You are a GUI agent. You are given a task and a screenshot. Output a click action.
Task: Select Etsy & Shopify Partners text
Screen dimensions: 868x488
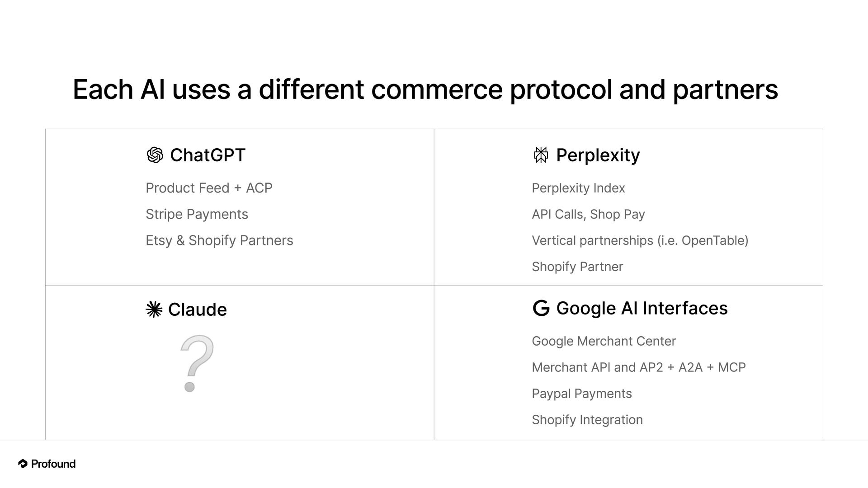click(219, 240)
